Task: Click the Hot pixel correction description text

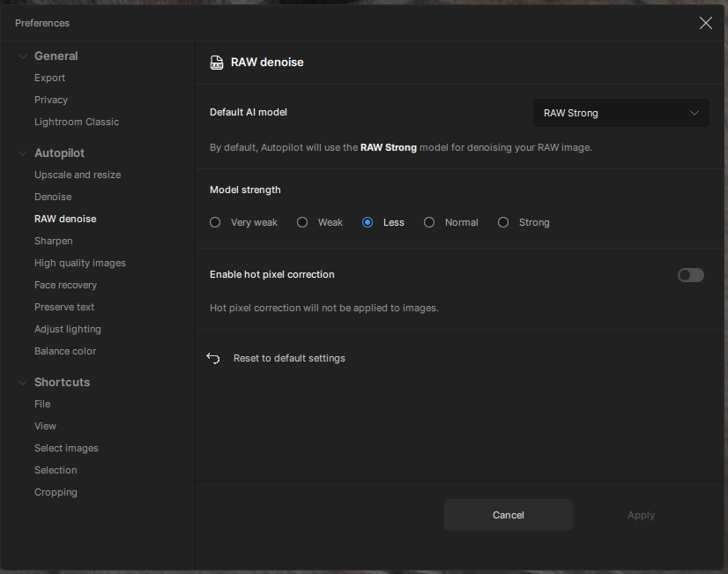Action: tap(324, 308)
